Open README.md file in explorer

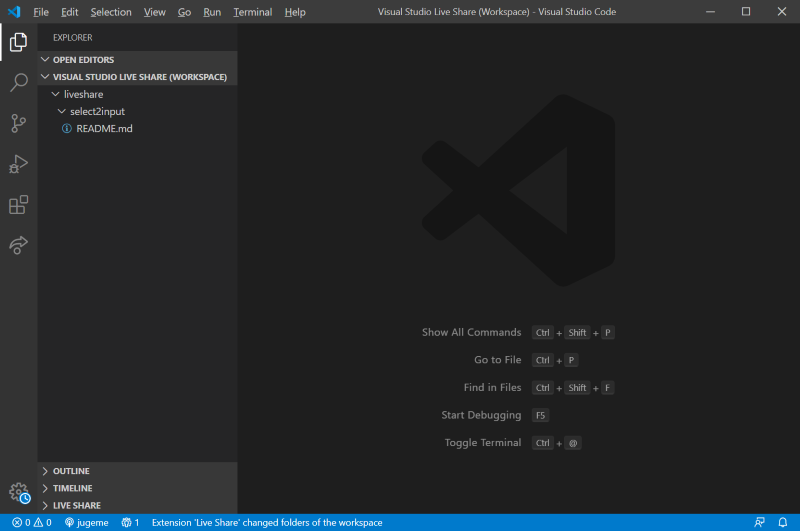click(138, 129)
